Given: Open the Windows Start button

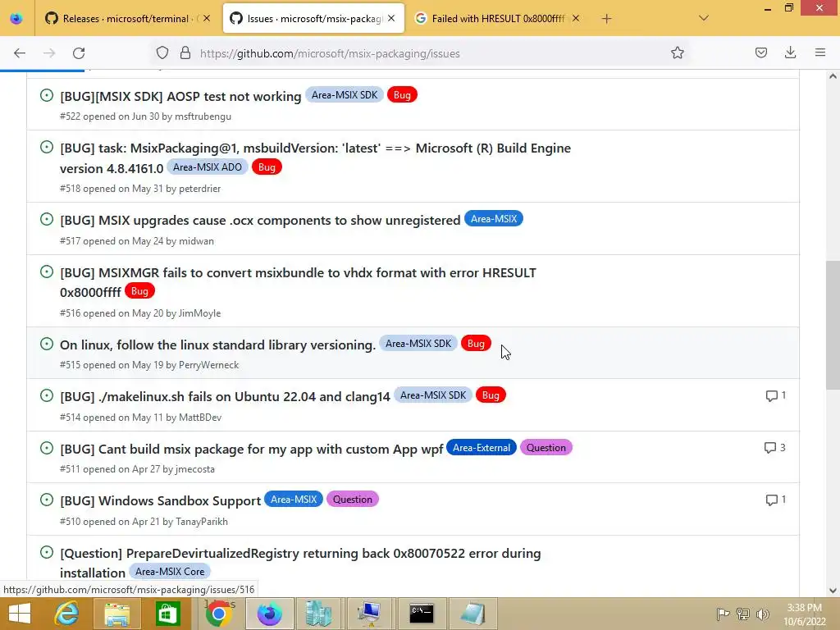Looking at the screenshot, I should [20, 614].
